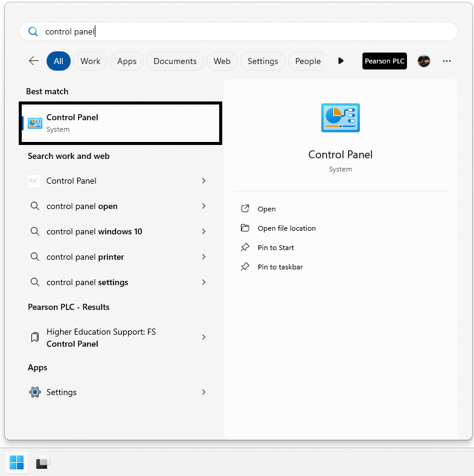
Task: Expand the 'control panel open' suggestion chevron
Action: coord(203,206)
